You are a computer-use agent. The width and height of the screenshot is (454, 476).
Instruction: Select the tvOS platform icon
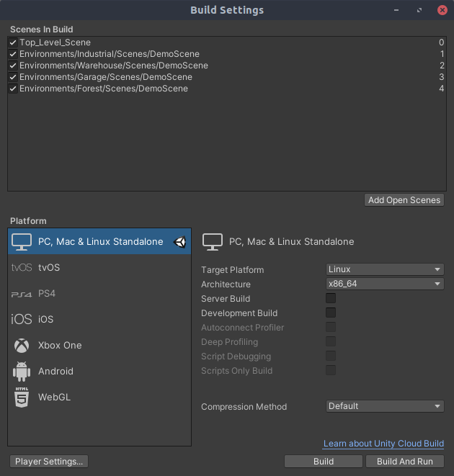(x=22, y=267)
